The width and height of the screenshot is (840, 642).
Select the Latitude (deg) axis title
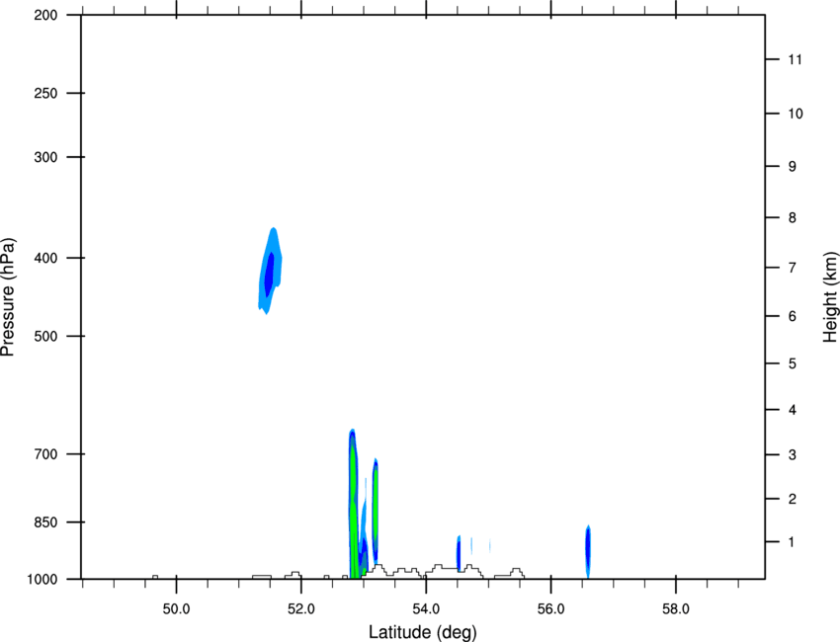pyautogui.click(x=422, y=632)
